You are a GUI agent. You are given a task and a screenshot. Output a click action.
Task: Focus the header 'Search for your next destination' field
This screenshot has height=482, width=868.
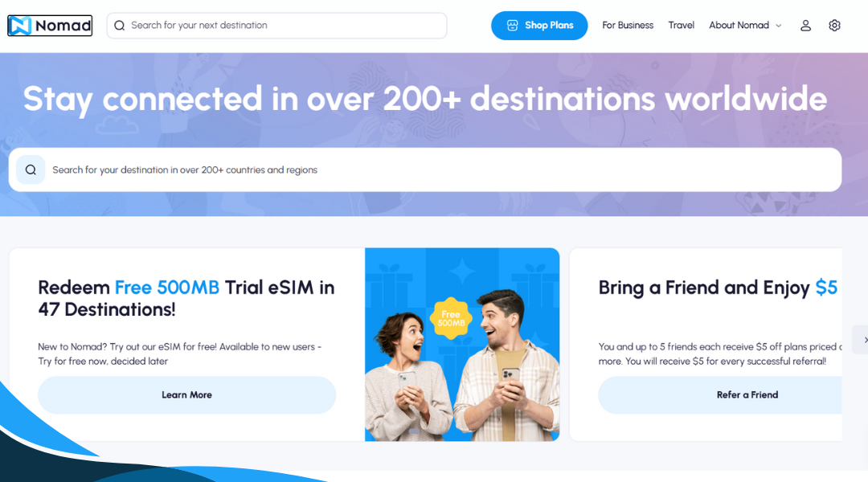click(x=276, y=26)
